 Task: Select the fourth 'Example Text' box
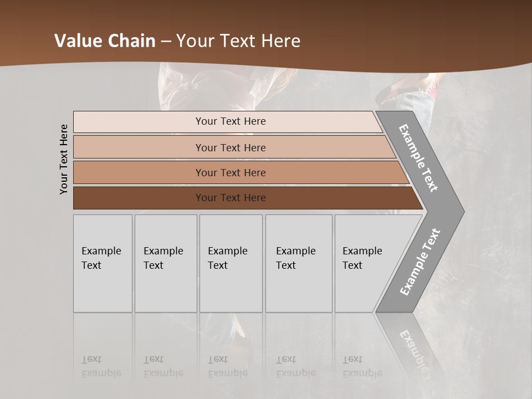(x=298, y=264)
